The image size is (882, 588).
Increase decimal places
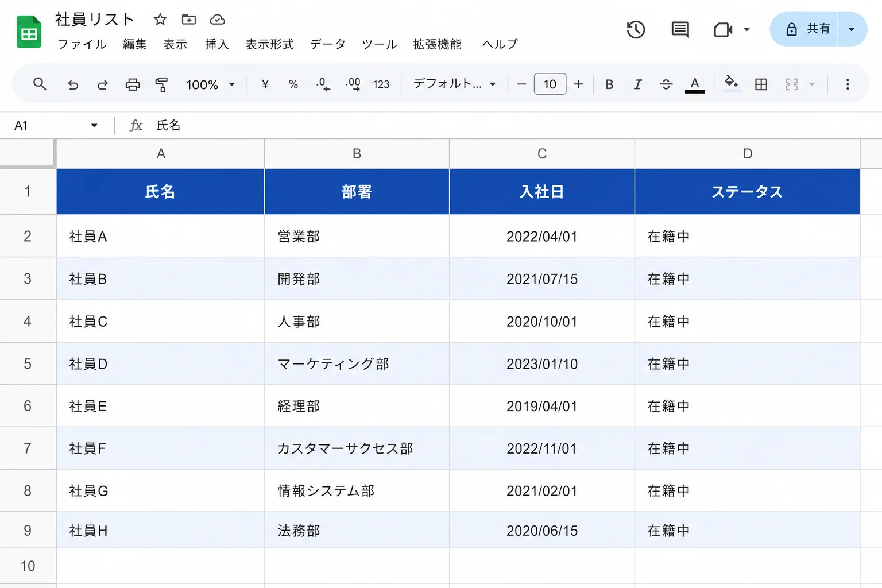pyautogui.click(x=353, y=84)
